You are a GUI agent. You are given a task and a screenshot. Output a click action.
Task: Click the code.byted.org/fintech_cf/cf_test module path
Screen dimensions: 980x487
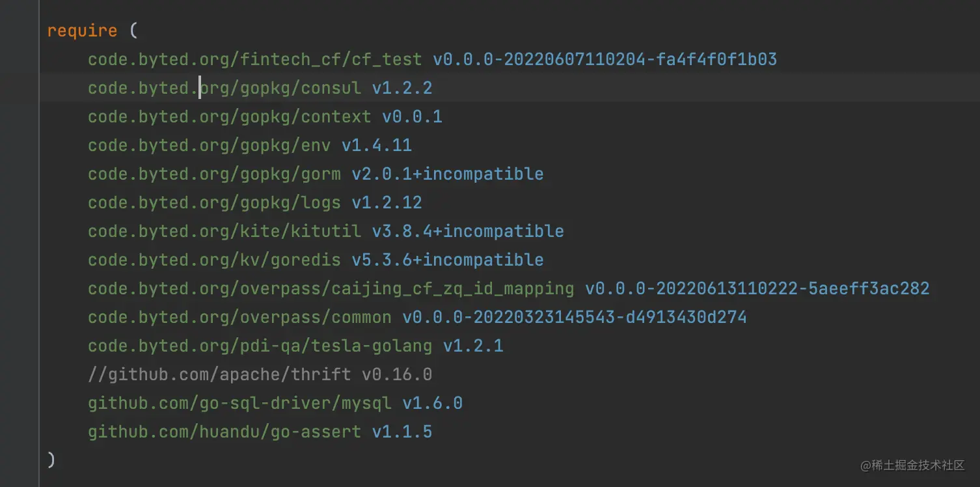pos(254,59)
